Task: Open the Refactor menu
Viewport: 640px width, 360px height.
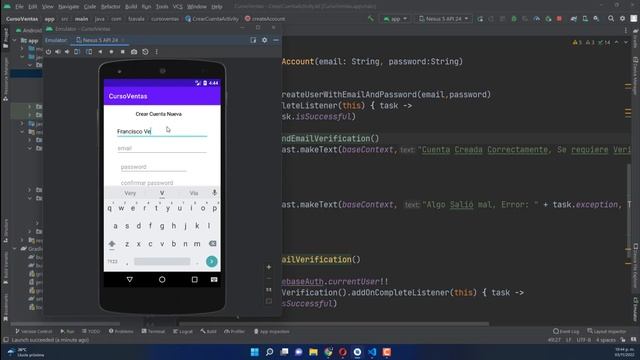Action: pos(111,7)
